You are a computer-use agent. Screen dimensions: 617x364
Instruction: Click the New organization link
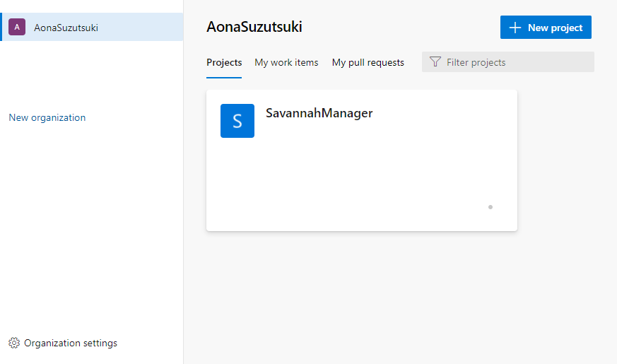coord(47,117)
